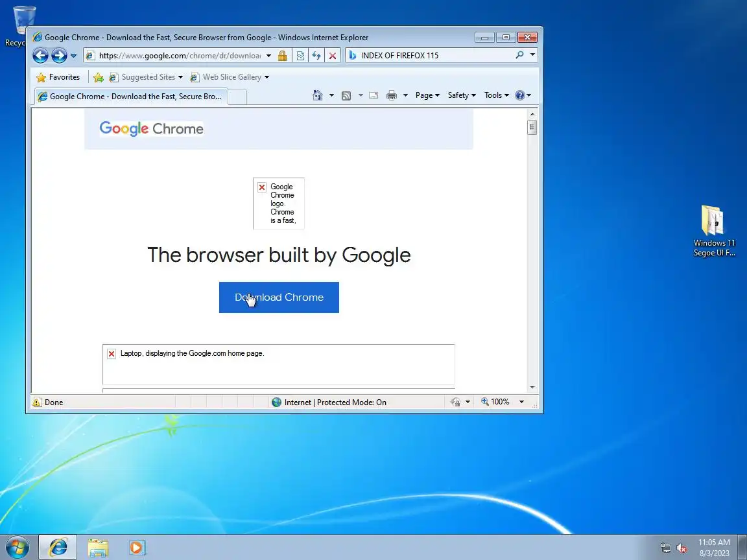Open a new blank tab
The height and width of the screenshot is (560, 747).
(237, 97)
